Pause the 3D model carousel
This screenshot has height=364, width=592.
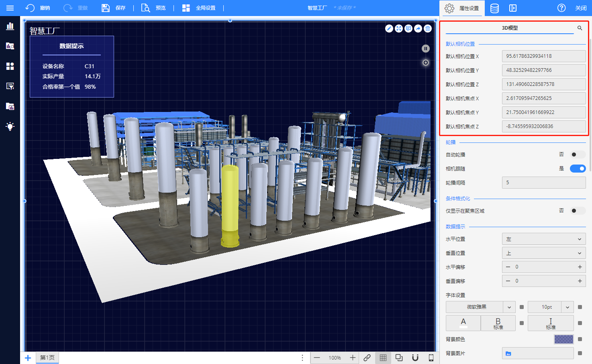[426, 49]
